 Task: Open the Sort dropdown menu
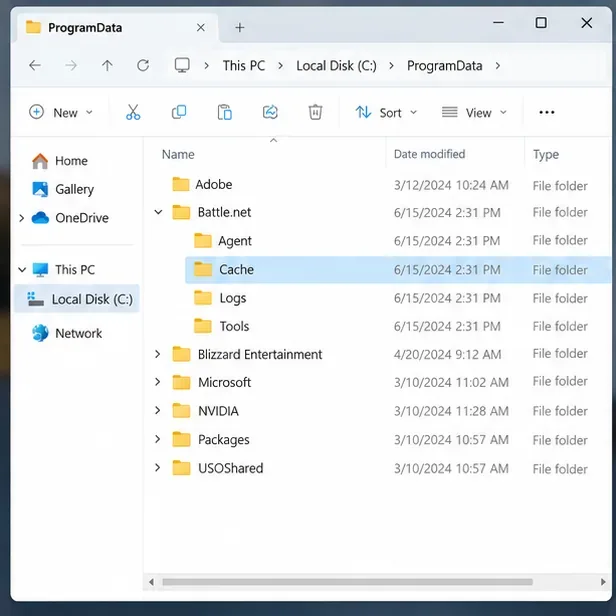[x=386, y=112]
